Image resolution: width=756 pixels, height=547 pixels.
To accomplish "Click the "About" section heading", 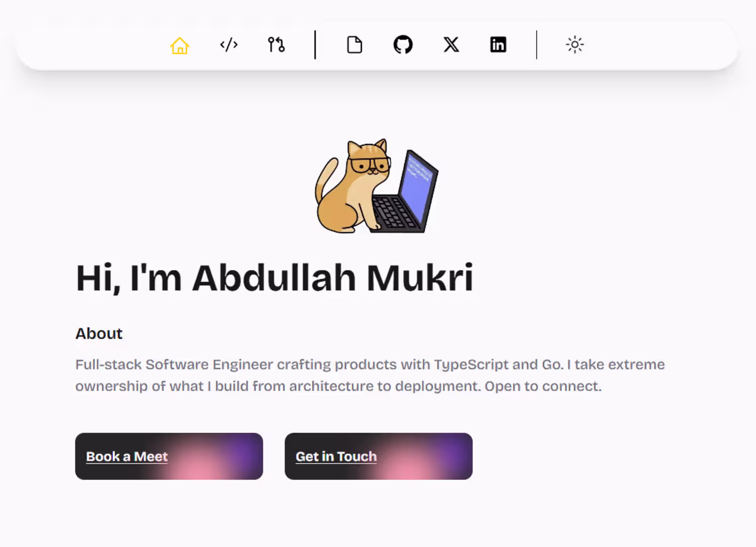I will pos(99,333).
